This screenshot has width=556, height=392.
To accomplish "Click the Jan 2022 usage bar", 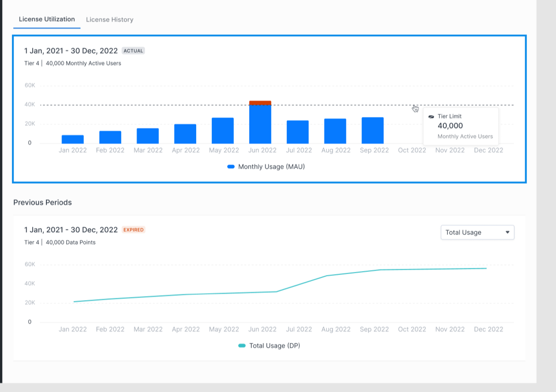I will pyautogui.click(x=73, y=139).
